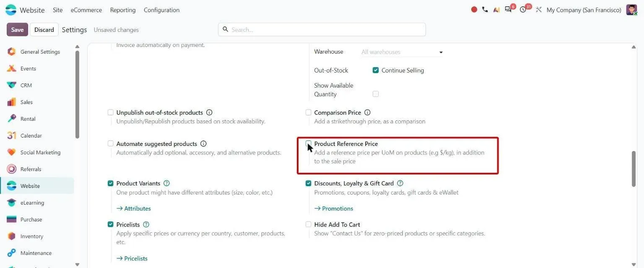Follow the Pricelists arrow link

[x=132, y=258]
